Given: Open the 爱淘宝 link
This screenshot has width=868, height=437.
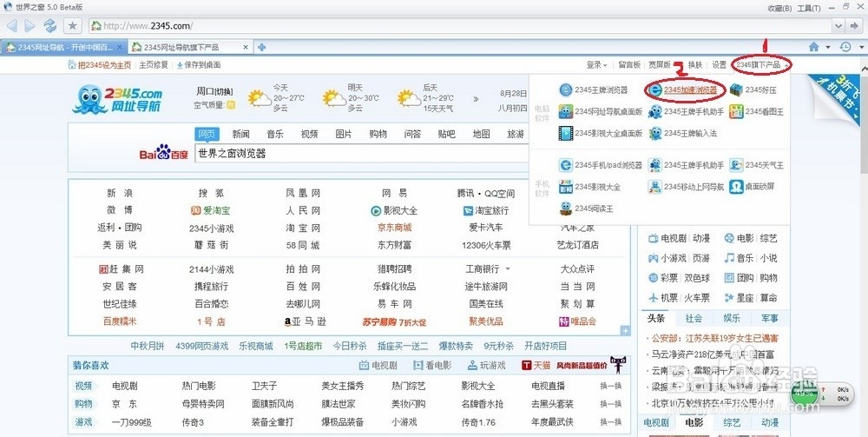Looking at the screenshot, I should pyautogui.click(x=210, y=210).
